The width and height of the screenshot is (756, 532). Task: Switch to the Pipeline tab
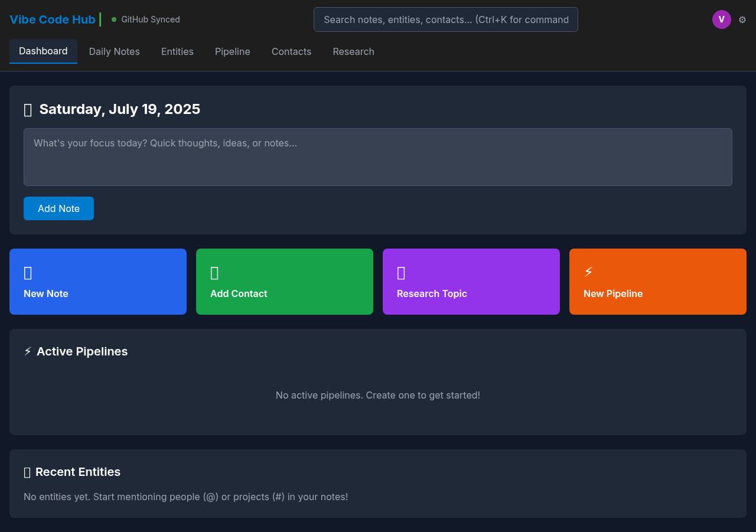[x=232, y=52]
